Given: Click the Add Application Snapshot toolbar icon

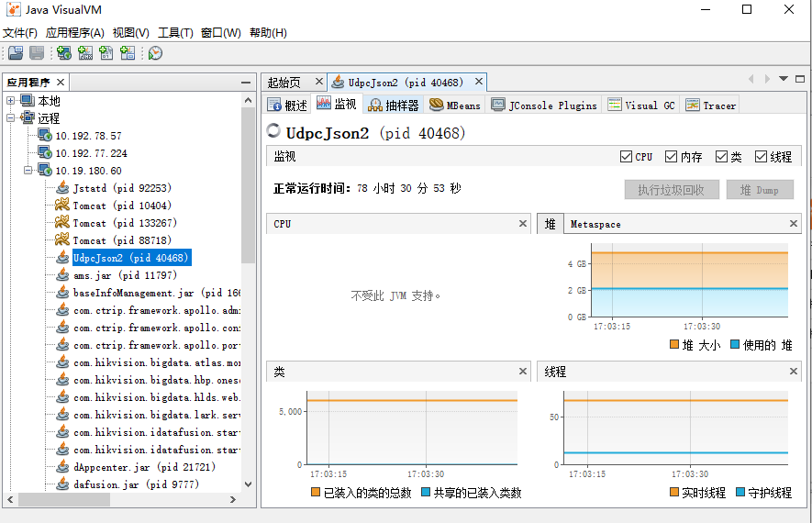Looking at the screenshot, I should coord(128,53).
